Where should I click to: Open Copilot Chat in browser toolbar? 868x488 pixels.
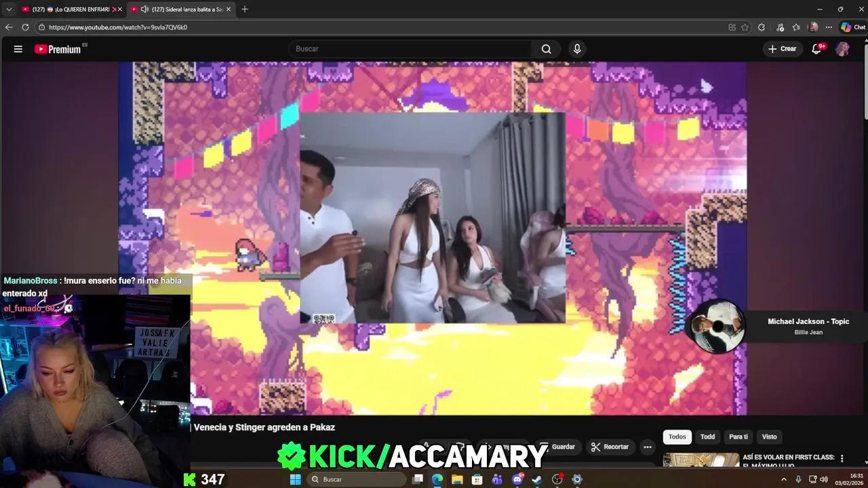pyautogui.click(x=853, y=27)
